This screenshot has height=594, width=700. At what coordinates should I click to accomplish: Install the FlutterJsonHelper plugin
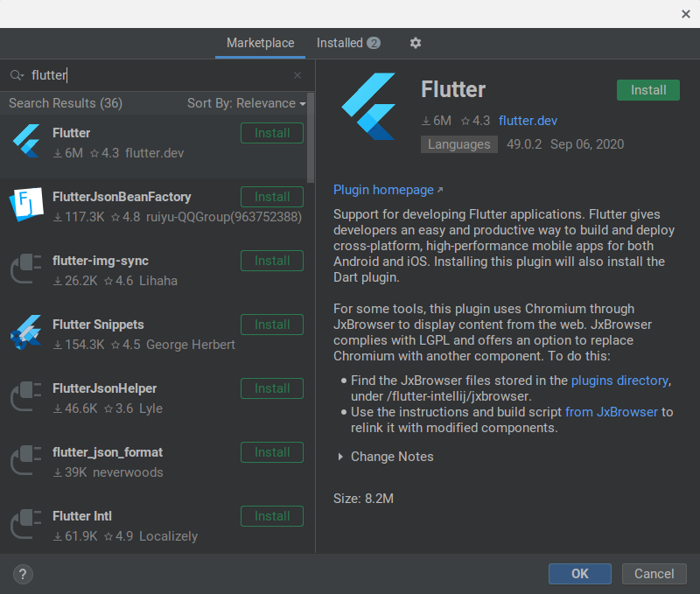point(272,388)
